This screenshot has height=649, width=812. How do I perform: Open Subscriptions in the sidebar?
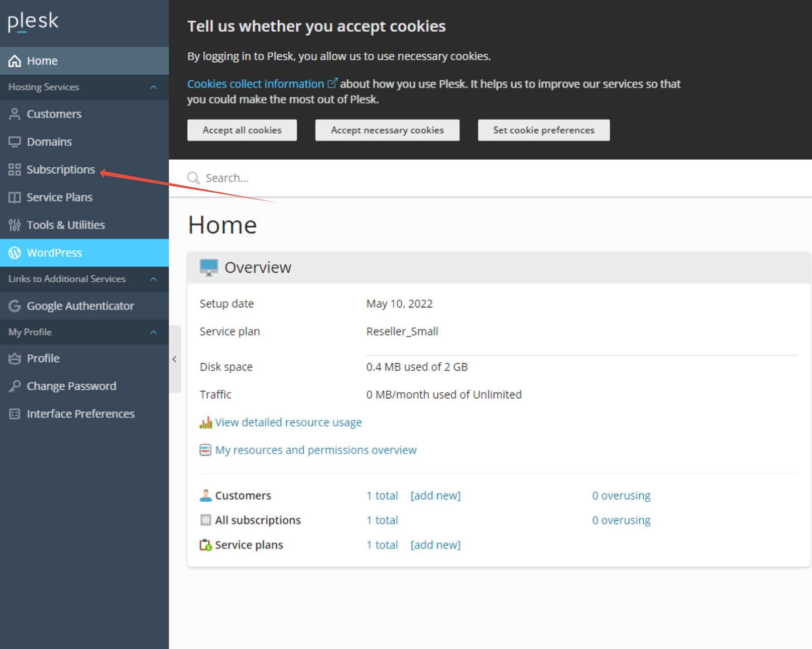click(84, 169)
